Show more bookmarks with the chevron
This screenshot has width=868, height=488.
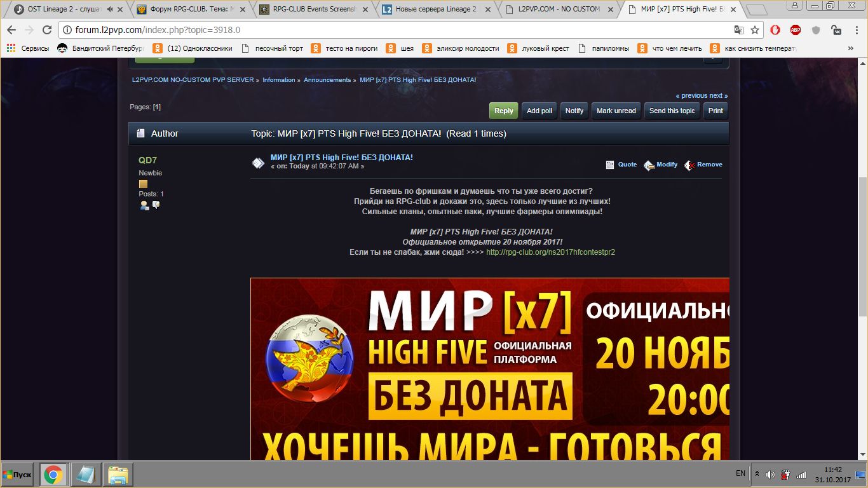click(x=851, y=48)
